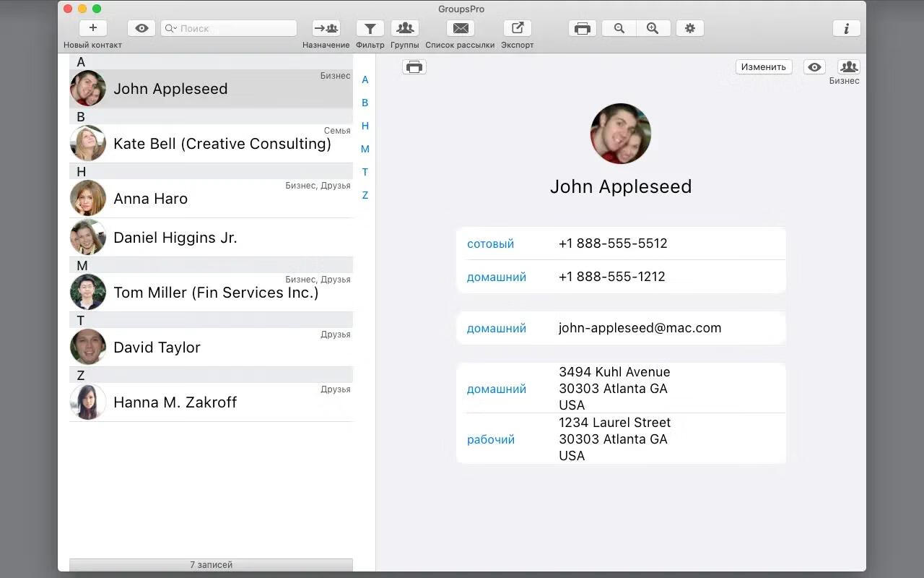This screenshot has height=578, width=924.
Task: Print the John Appleseed contact card
Action: [x=414, y=67]
